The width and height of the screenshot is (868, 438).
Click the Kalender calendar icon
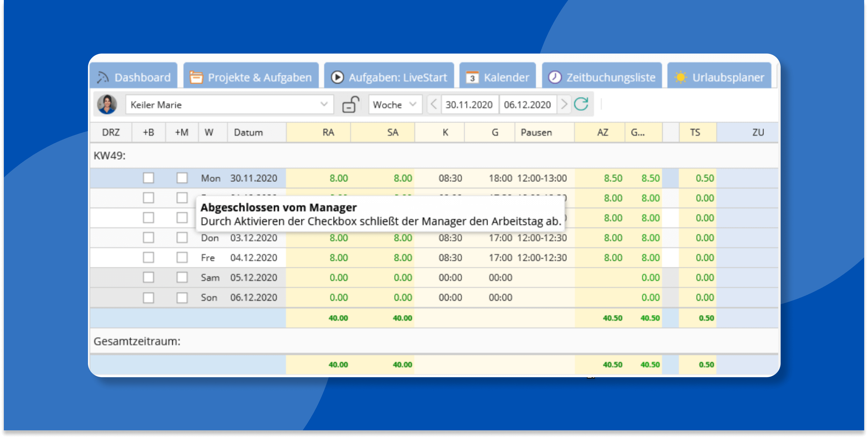(x=472, y=77)
